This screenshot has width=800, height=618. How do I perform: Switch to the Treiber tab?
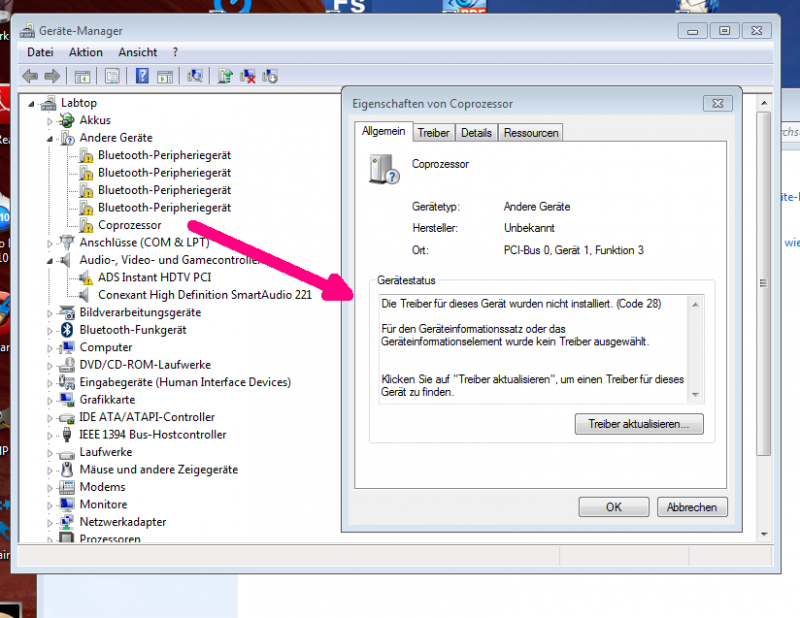click(x=433, y=132)
